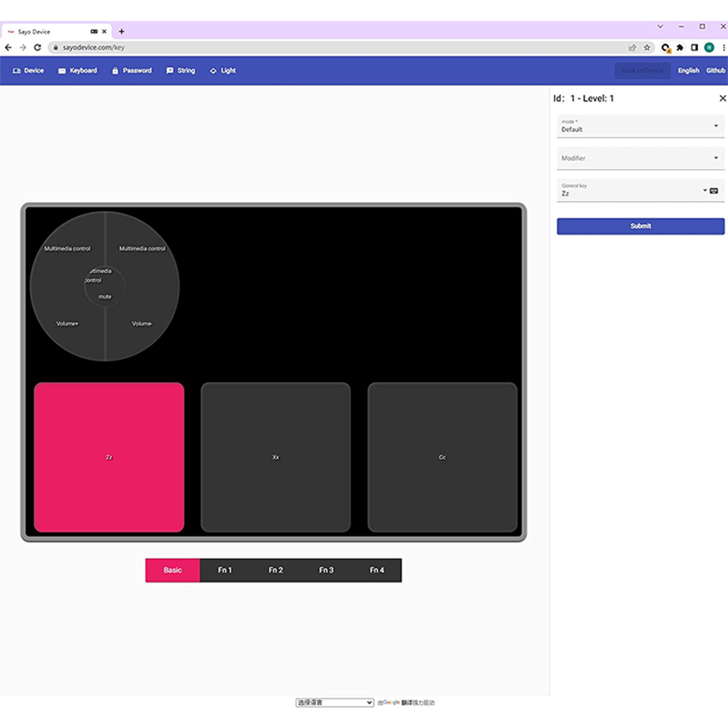Open the browser extensions puzzle icon

[x=680, y=47]
